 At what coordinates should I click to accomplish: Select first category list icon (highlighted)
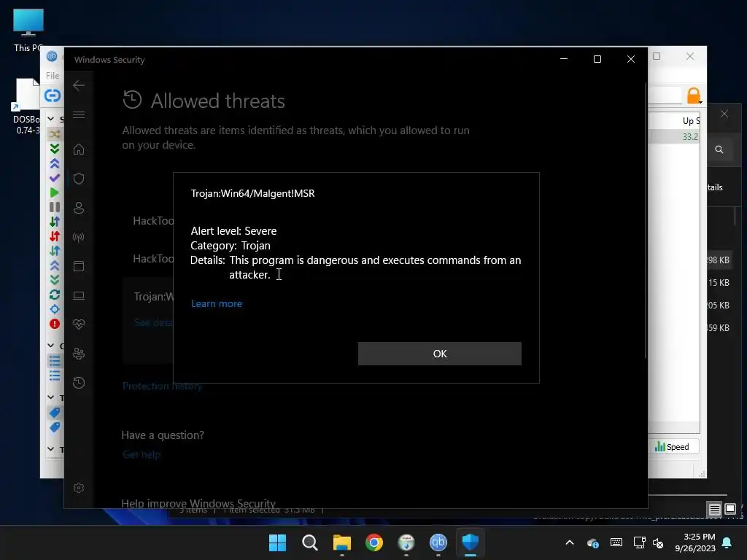(x=55, y=361)
